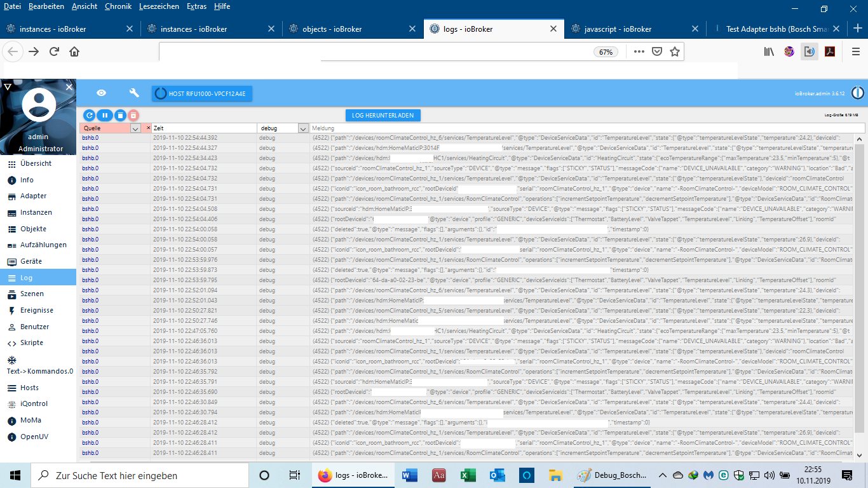Viewport: 868px width, 488px height.
Task: Open Outlook from the taskbar
Action: pos(497,475)
